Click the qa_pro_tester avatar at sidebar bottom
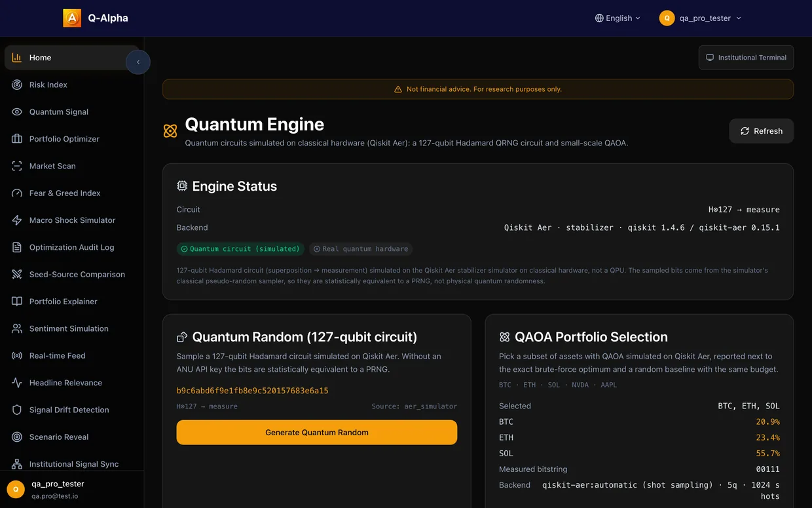812x508 pixels. [x=16, y=489]
